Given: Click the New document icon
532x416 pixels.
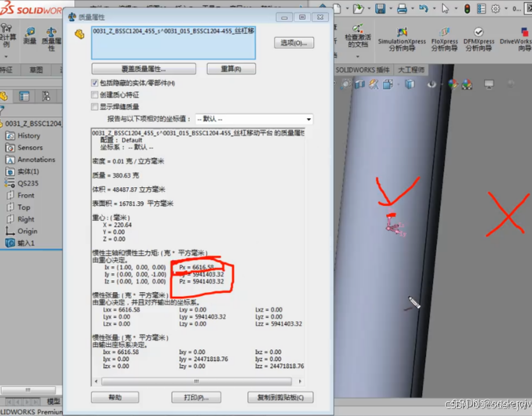Looking at the screenshot, I should click(337, 8).
